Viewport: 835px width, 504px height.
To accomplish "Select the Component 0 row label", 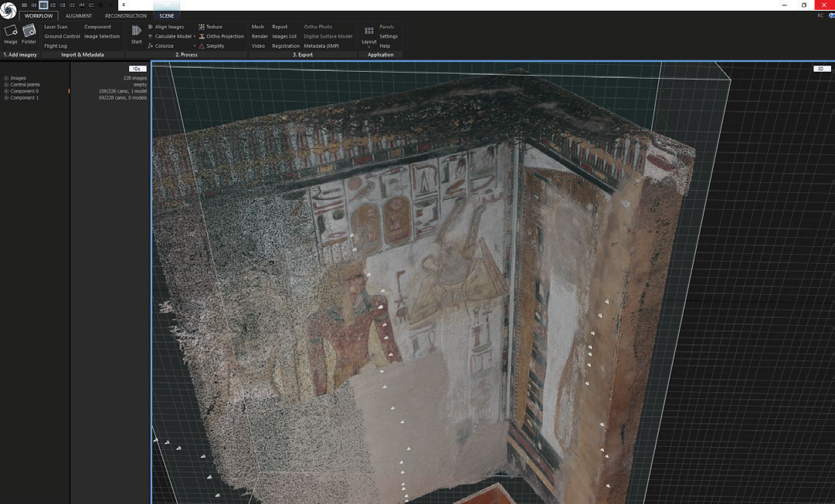I will (25, 91).
